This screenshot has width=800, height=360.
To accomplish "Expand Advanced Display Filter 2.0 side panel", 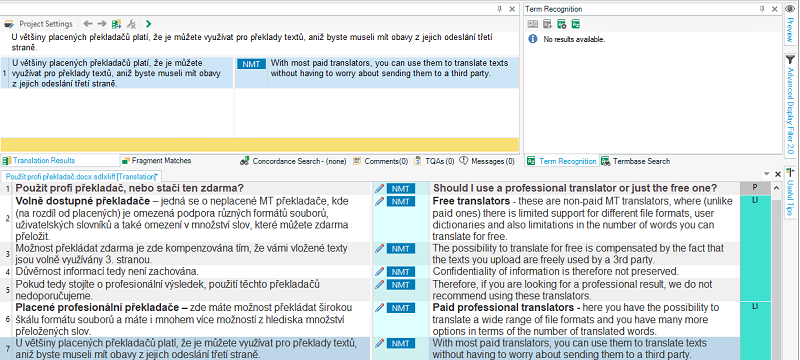I will pyautogui.click(x=790, y=105).
